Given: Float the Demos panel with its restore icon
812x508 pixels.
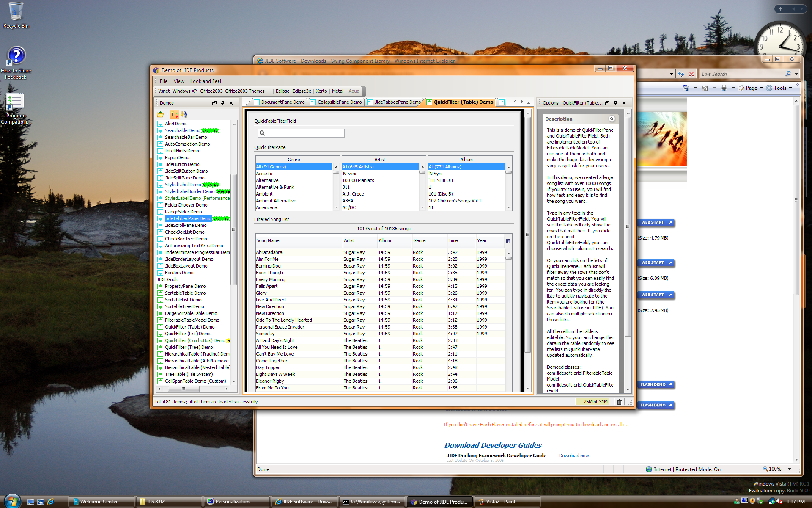Looking at the screenshot, I should click(214, 103).
